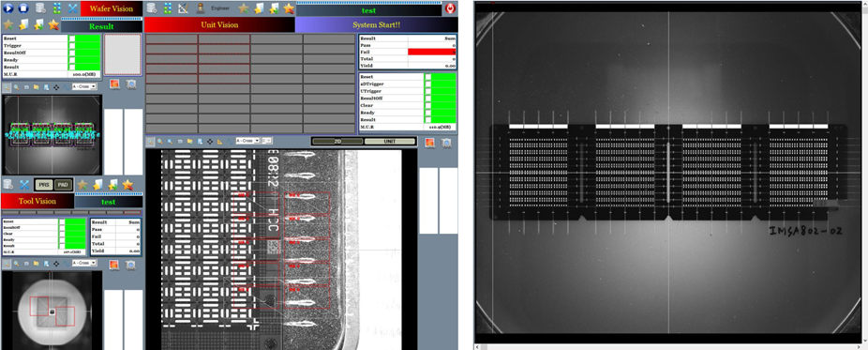
Task: Click the camera capture icon in Unit Vision
Action: 446,143
